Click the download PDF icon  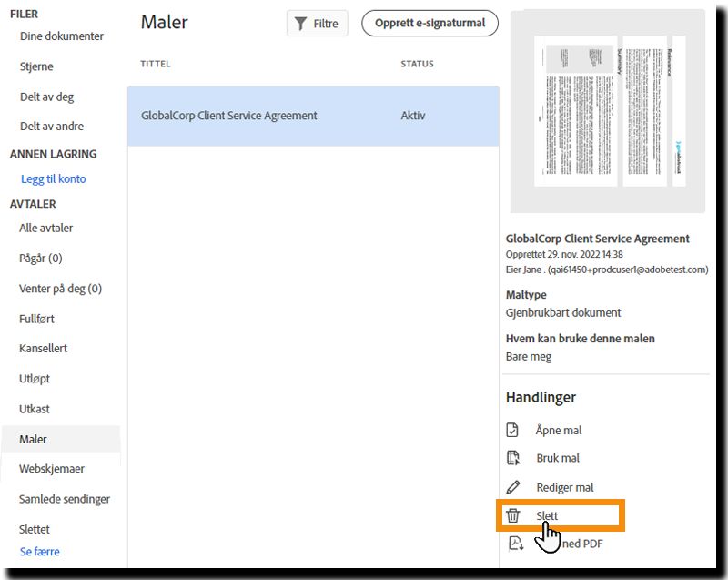pos(516,544)
